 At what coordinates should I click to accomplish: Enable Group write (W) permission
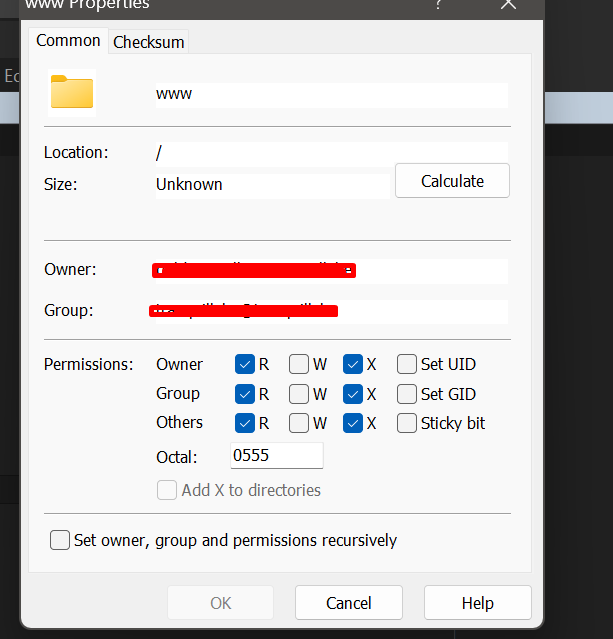(x=299, y=394)
